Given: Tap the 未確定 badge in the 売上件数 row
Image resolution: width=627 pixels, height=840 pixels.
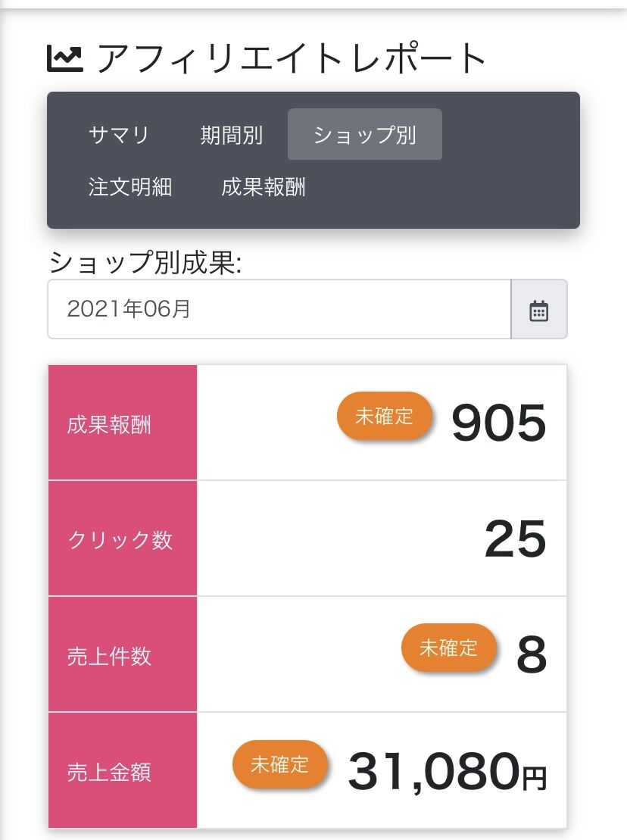Looking at the screenshot, I should pyautogui.click(x=449, y=648).
